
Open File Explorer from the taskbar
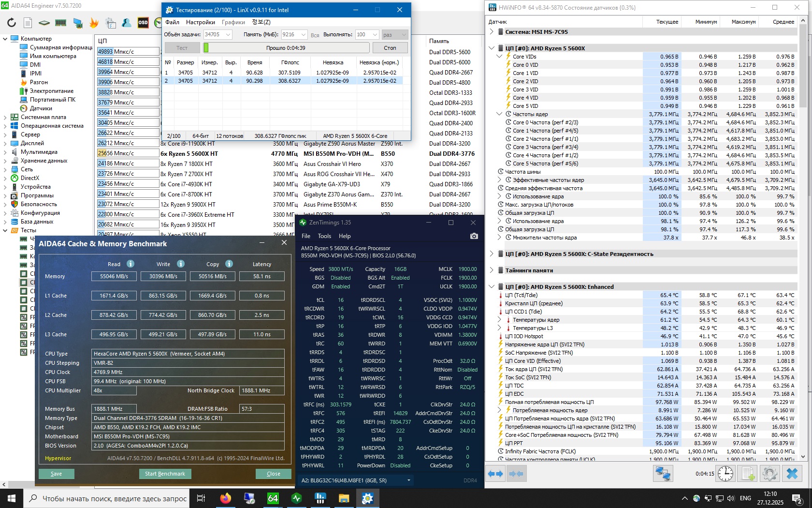[x=344, y=498]
